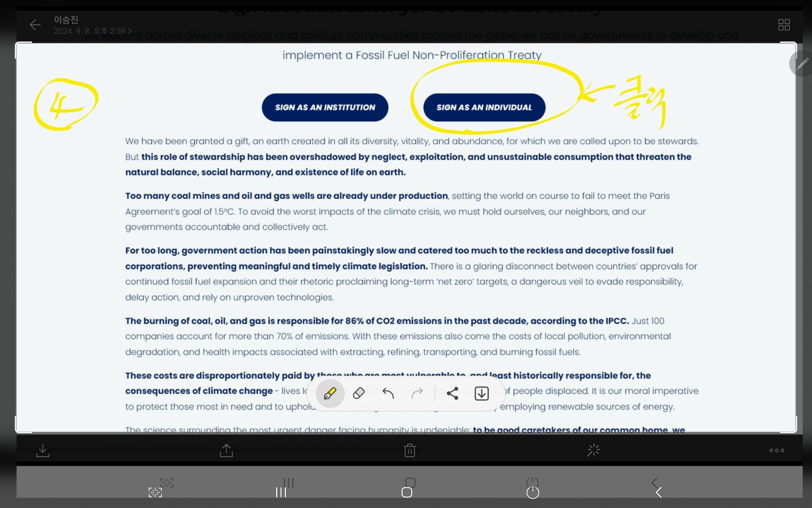Tap the sparkle effects icon in the bottom bar
The height and width of the screenshot is (508, 812).
coord(593,451)
